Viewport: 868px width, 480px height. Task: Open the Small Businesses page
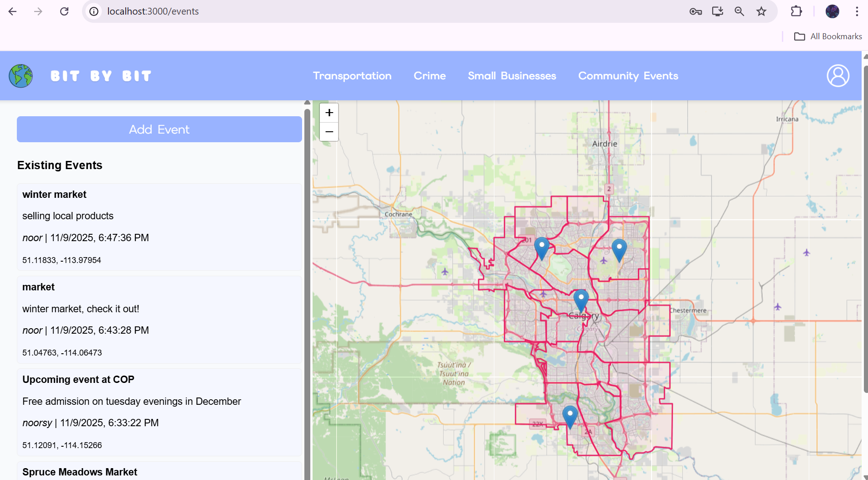[x=512, y=76]
